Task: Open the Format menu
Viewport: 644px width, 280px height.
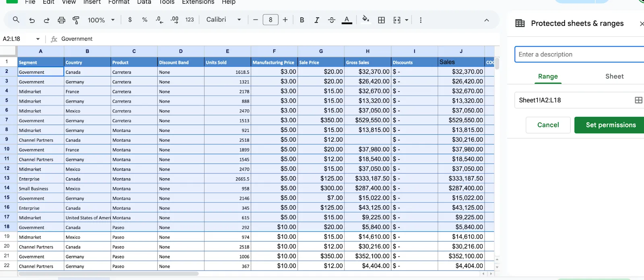Action: (x=119, y=2)
